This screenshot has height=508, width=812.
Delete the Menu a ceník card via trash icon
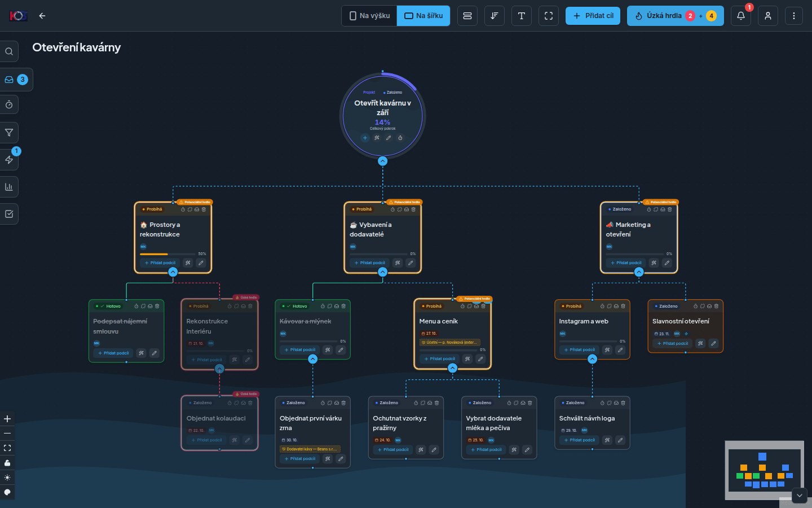click(483, 306)
